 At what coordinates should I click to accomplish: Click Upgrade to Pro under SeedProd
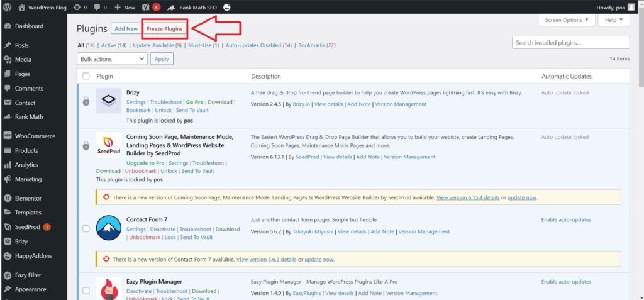(145, 163)
